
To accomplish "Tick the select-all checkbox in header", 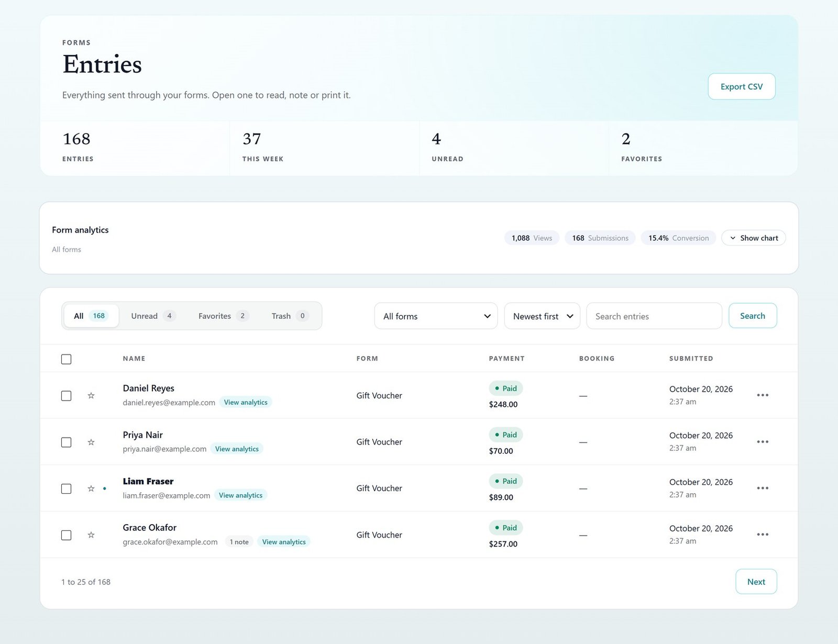I will click(x=66, y=359).
